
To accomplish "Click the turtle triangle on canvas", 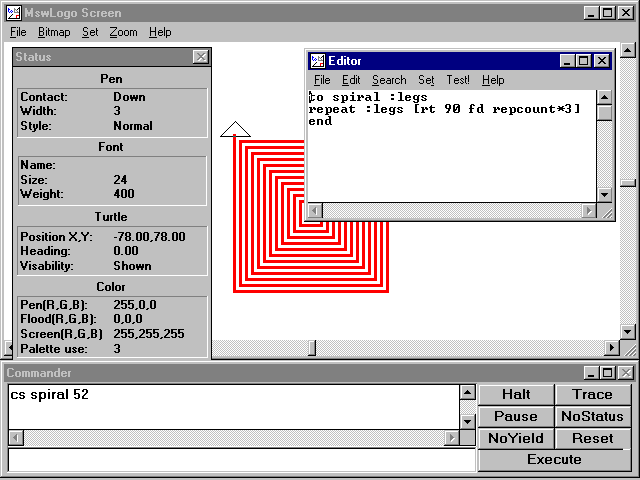I will (x=235, y=129).
